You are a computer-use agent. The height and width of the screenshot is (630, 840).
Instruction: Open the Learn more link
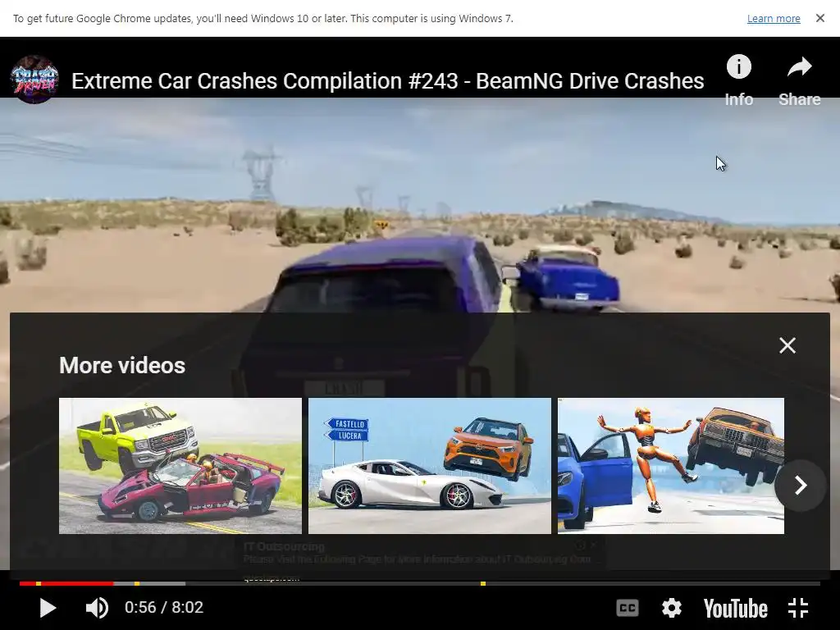(x=774, y=18)
